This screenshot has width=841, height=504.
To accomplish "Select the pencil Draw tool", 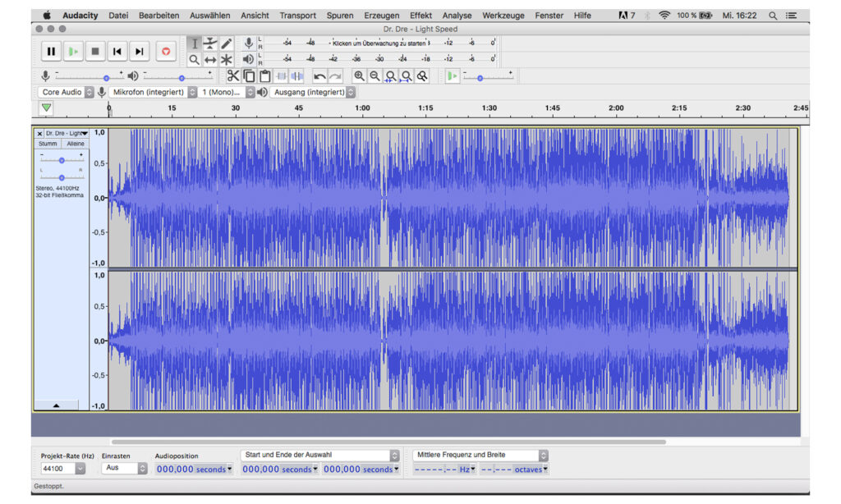I will [227, 44].
